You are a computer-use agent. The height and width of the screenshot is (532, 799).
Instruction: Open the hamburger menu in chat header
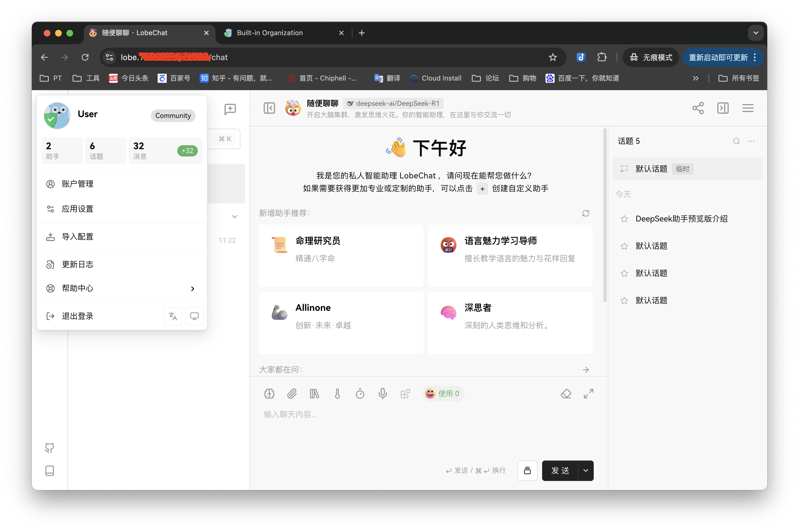coord(747,108)
